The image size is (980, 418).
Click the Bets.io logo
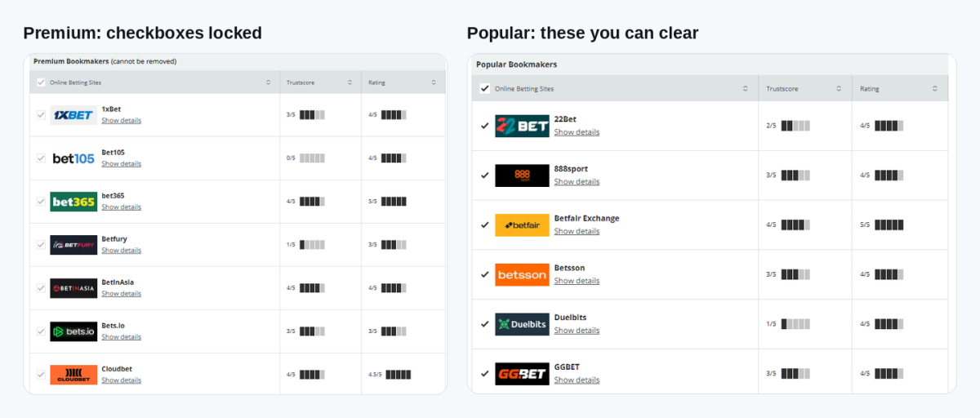73,331
